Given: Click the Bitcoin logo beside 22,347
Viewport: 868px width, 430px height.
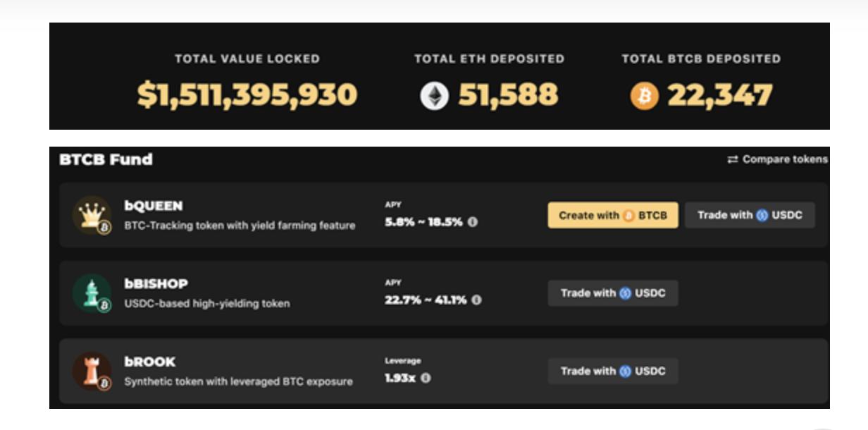Looking at the screenshot, I should click(644, 96).
